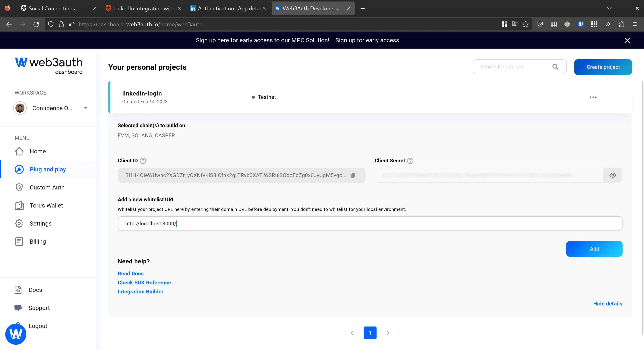Open the Docs section
Viewport: 644px width, 350px height.
pyautogui.click(x=35, y=290)
